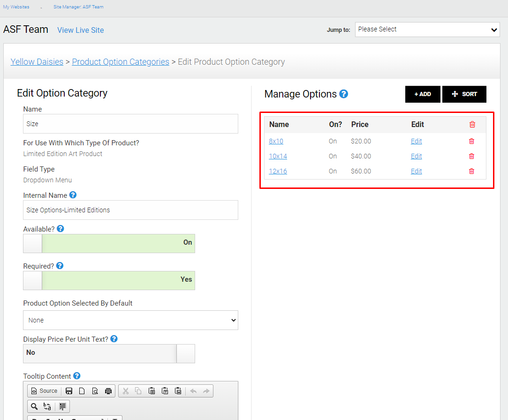
Task: Click the Copy icon in editor toolbar
Action: pos(138,391)
